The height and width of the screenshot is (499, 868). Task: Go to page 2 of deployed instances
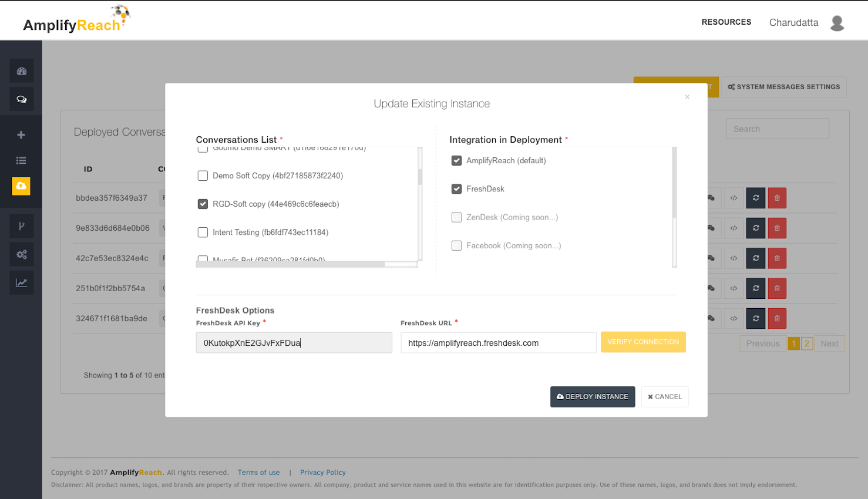click(805, 343)
